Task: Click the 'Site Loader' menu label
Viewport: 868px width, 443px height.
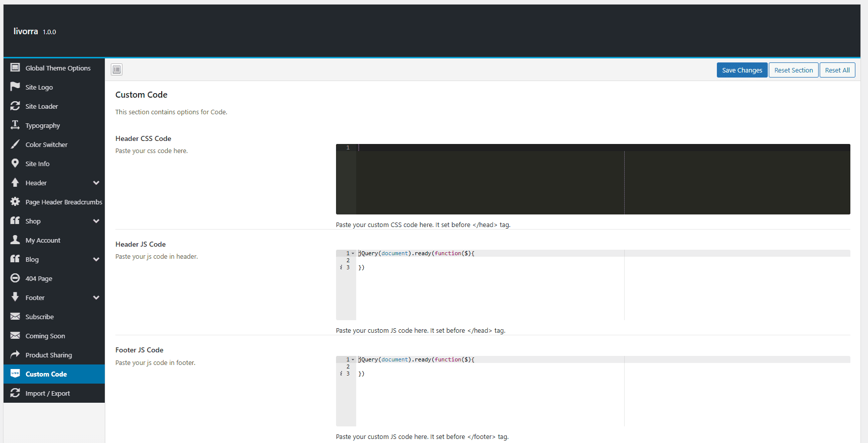Action: (x=42, y=106)
